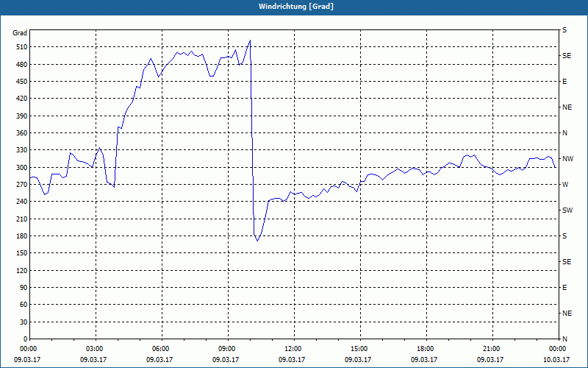Select the 360 value on the y-axis
This screenshot has height=368, width=588.
[21, 133]
